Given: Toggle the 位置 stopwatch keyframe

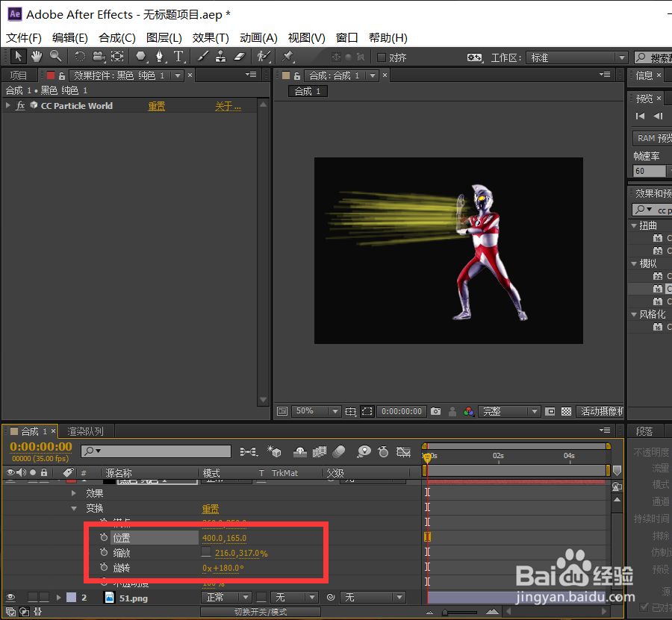Looking at the screenshot, I should coord(104,537).
